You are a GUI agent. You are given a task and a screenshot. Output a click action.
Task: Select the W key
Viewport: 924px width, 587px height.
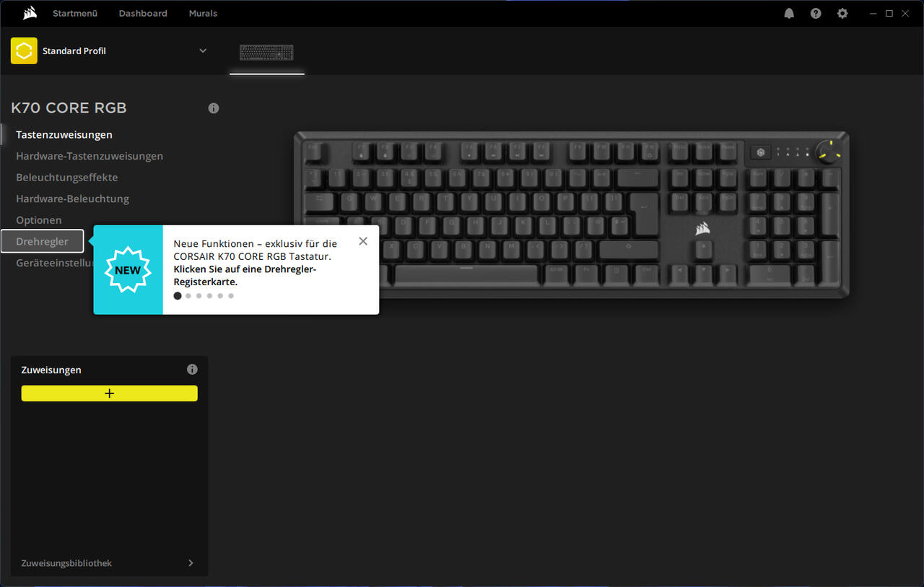coord(373,202)
